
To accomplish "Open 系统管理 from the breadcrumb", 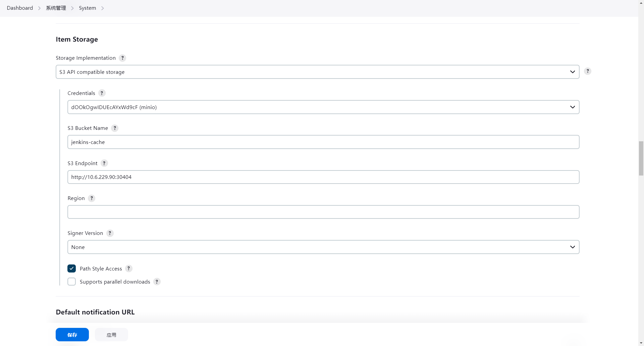I will 56,8.
